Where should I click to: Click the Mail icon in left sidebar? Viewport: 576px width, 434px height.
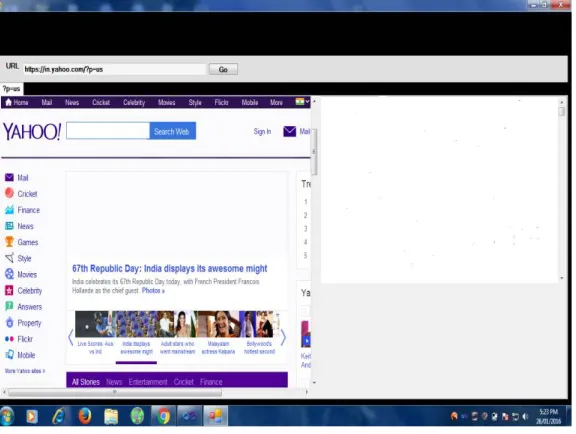click(x=9, y=178)
